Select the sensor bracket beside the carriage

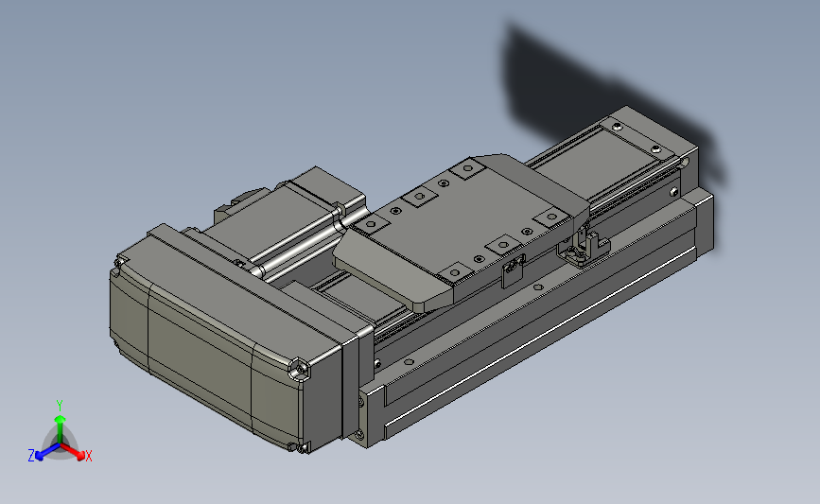pyautogui.click(x=584, y=249)
